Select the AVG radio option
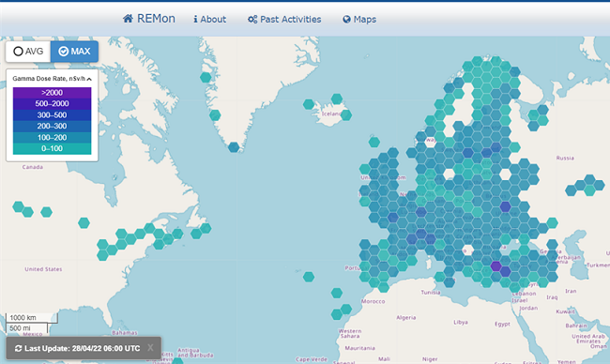 [x=28, y=52]
